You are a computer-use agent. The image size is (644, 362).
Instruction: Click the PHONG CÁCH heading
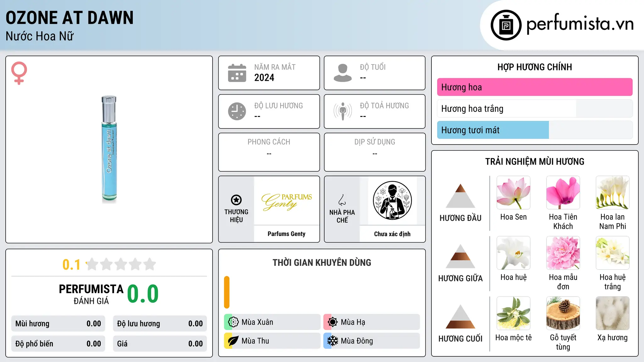point(269,142)
